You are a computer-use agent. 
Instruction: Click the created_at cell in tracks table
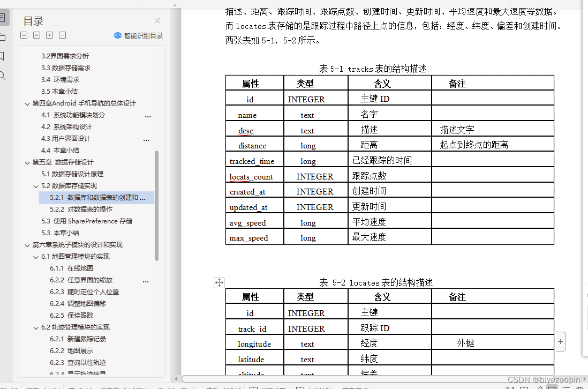254,191
